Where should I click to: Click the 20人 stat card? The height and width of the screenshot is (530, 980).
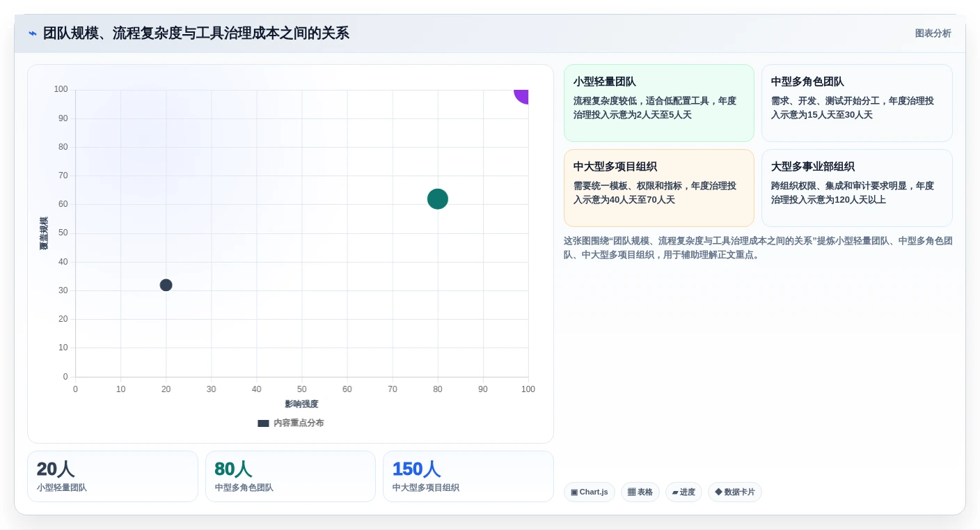click(x=113, y=476)
